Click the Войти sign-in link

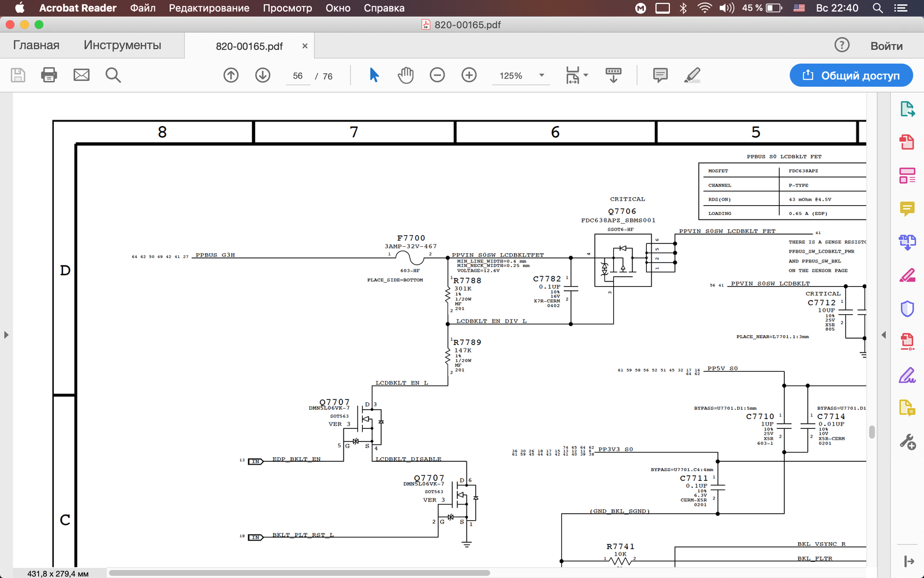pyautogui.click(x=886, y=46)
